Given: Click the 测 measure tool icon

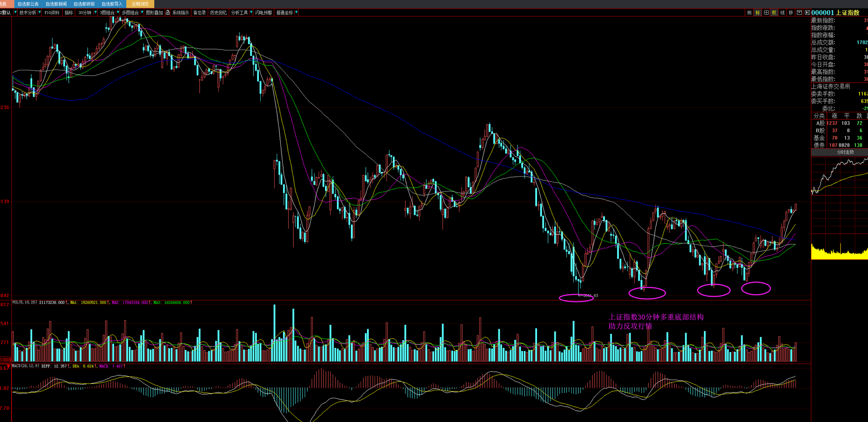Looking at the screenshot, I should [749, 13].
